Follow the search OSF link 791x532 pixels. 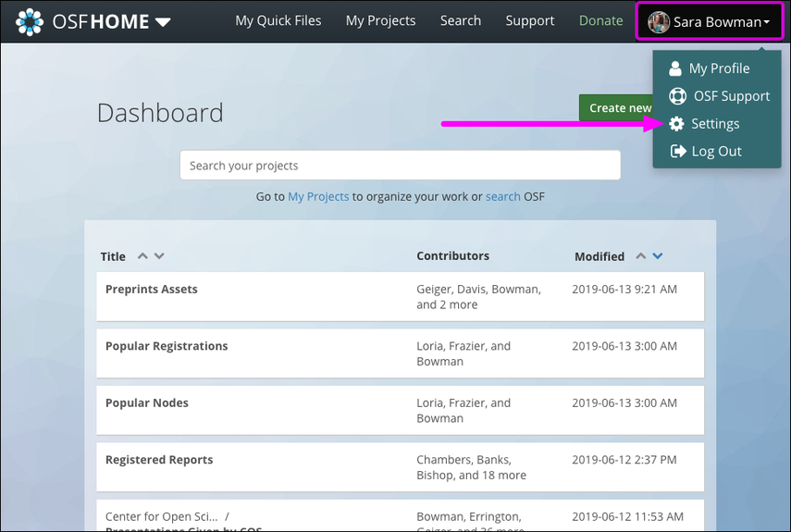503,197
